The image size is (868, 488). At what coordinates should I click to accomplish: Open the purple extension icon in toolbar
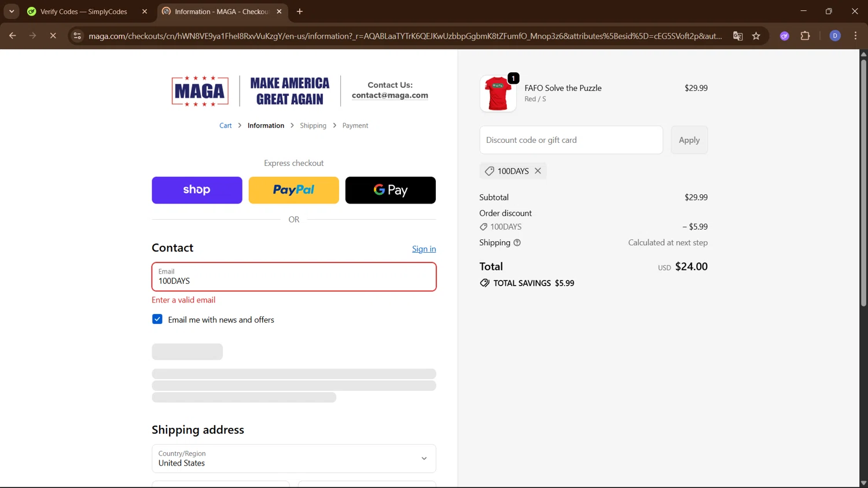pos(785,36)
